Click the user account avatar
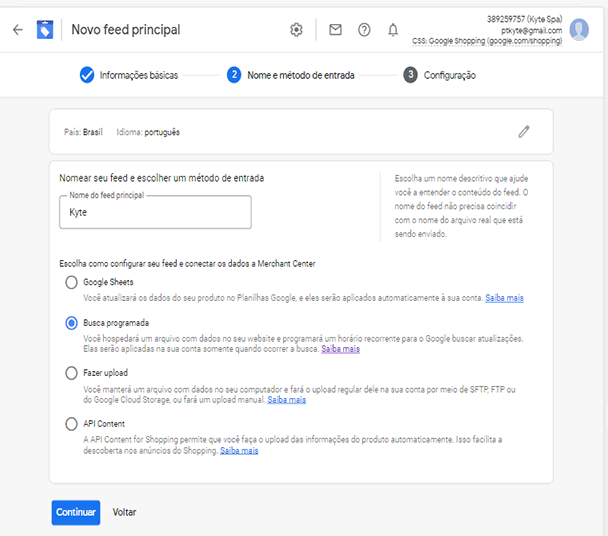This screenshot has height=536, width=608. tap(579, 30)
